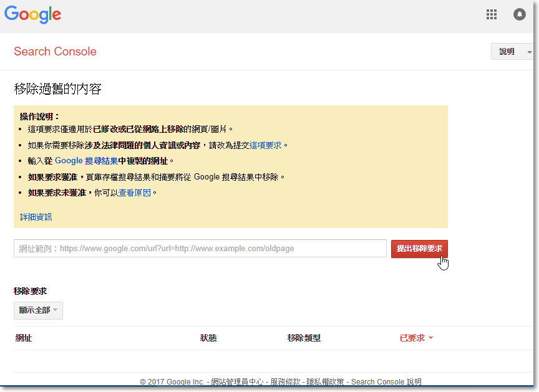Viewport: 539px width, 392px height.
Task: Click the Google logo
Action: pos(33,14)
